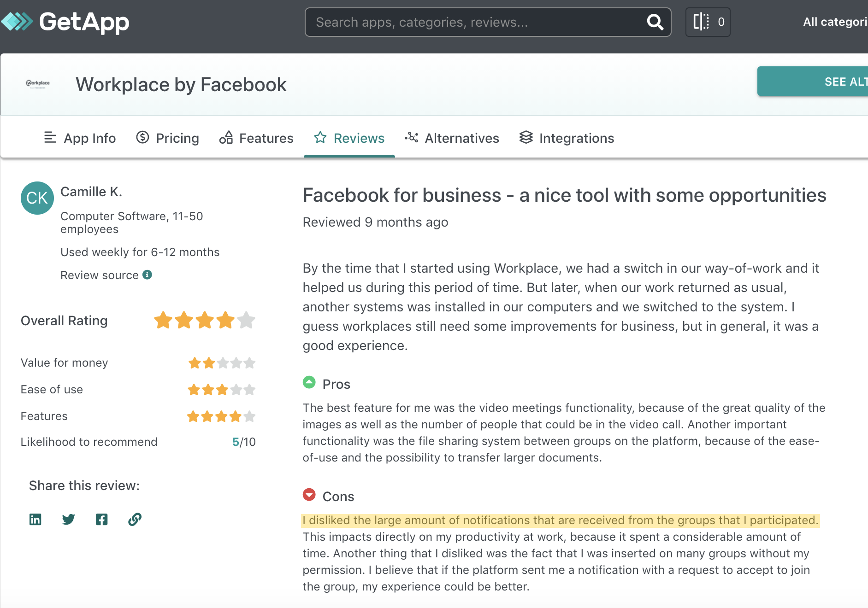The image size is (868, 608).
Task: Open the Alternatives tab
Action: coord(452,138)
